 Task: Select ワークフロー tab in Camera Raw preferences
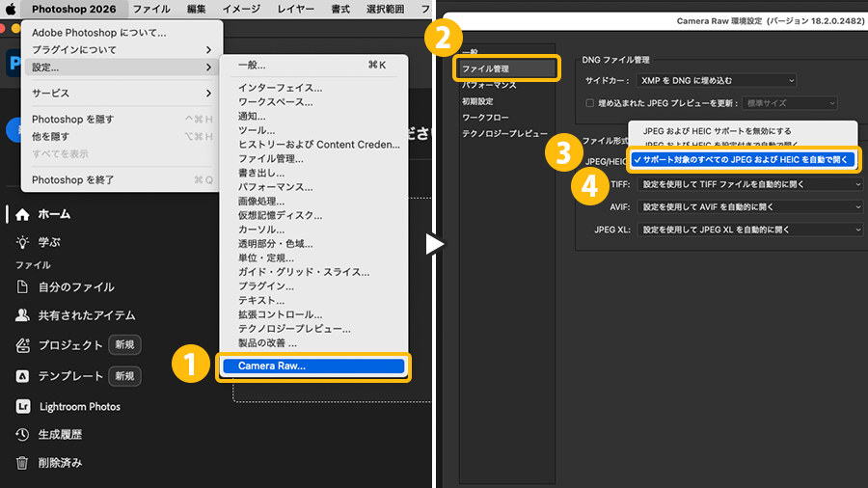[485, 118]
